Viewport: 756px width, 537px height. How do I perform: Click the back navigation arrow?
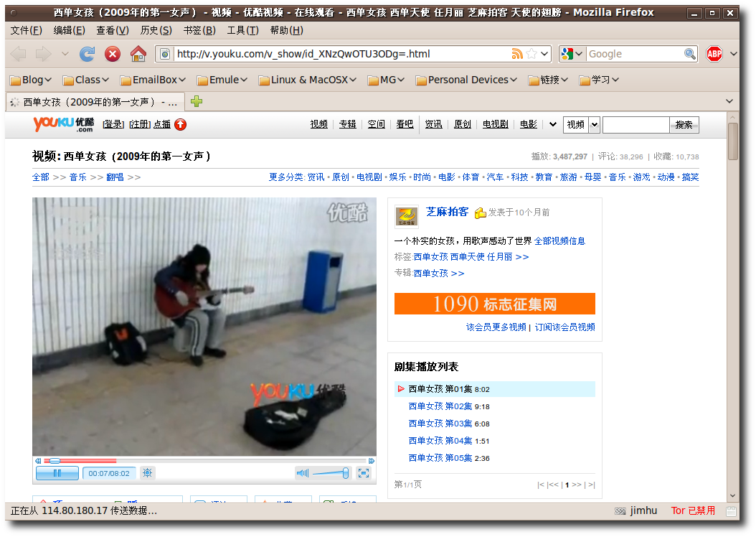19,54
